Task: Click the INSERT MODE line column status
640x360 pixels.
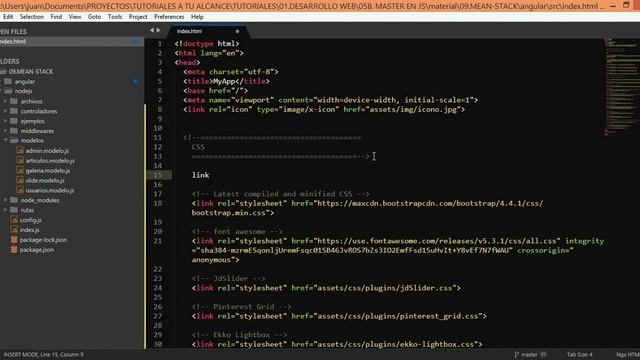Action: point(44,355)
